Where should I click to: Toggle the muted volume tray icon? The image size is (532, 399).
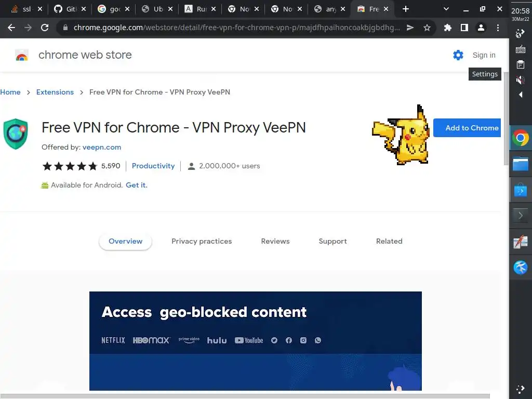(x=521, y=80)
